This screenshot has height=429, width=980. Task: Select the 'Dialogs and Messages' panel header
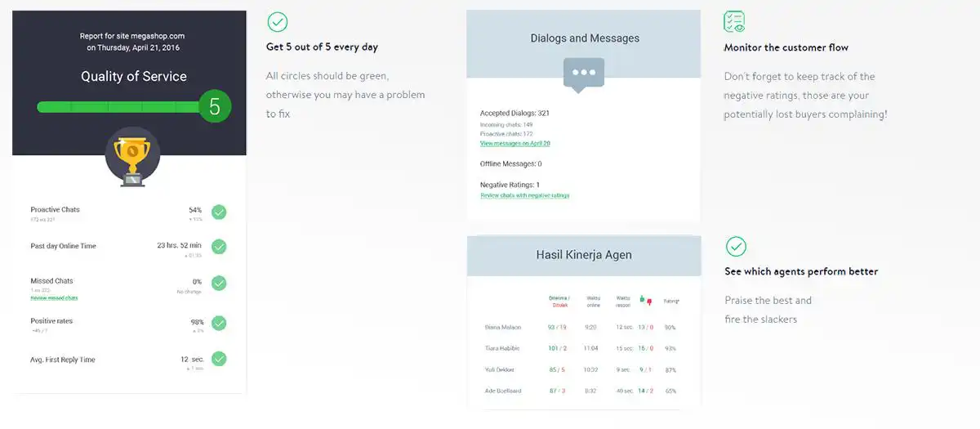(584, 38)
